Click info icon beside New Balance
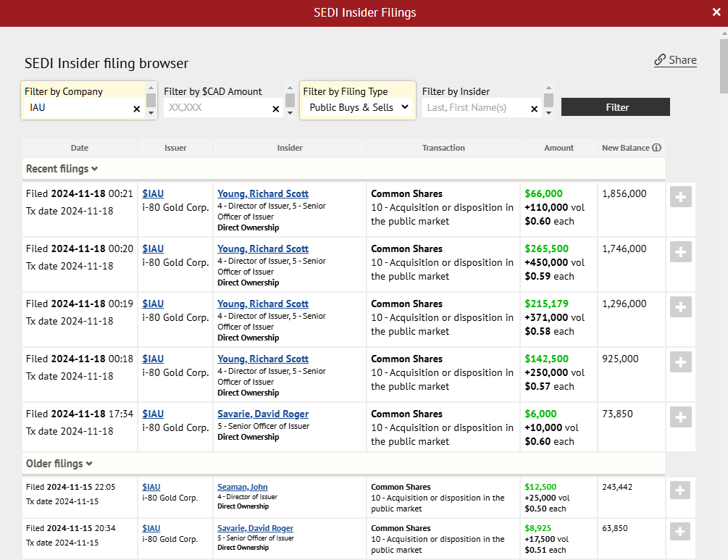Image resolution: width=728 pixels, height=560 pixels. pos(656,148)
